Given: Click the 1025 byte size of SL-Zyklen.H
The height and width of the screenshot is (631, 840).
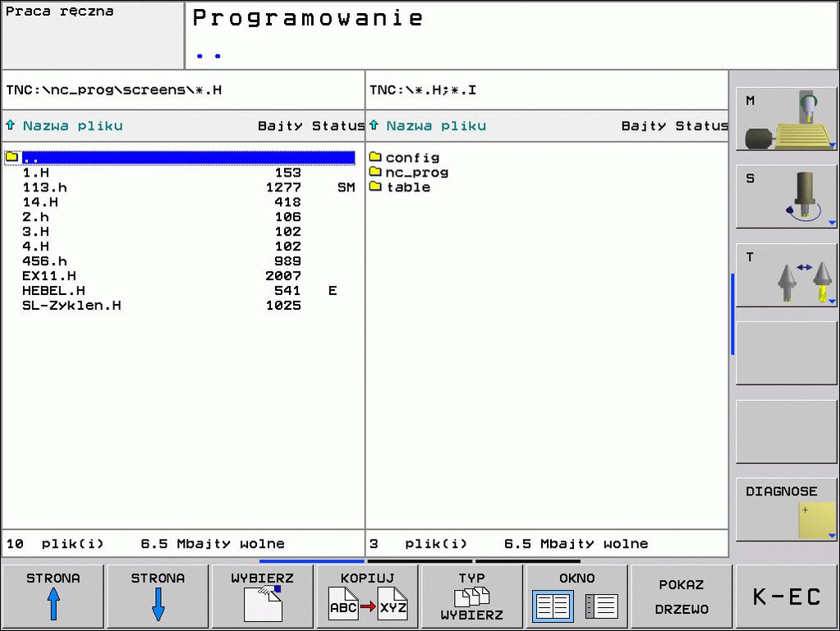Looking at the screenshot, I should [283, 305].
